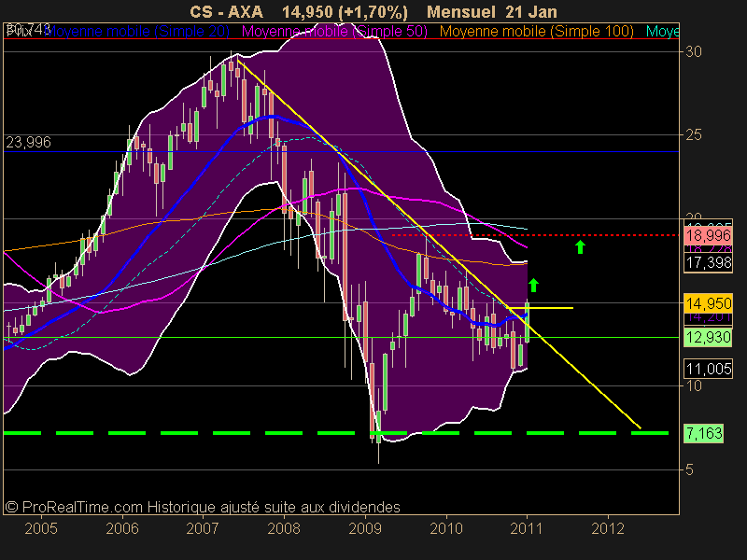This screenshot has width=747, height=560.
Task: Click the 2007 label on time axis
Action: pyautogui.click(x=203, y=528)
